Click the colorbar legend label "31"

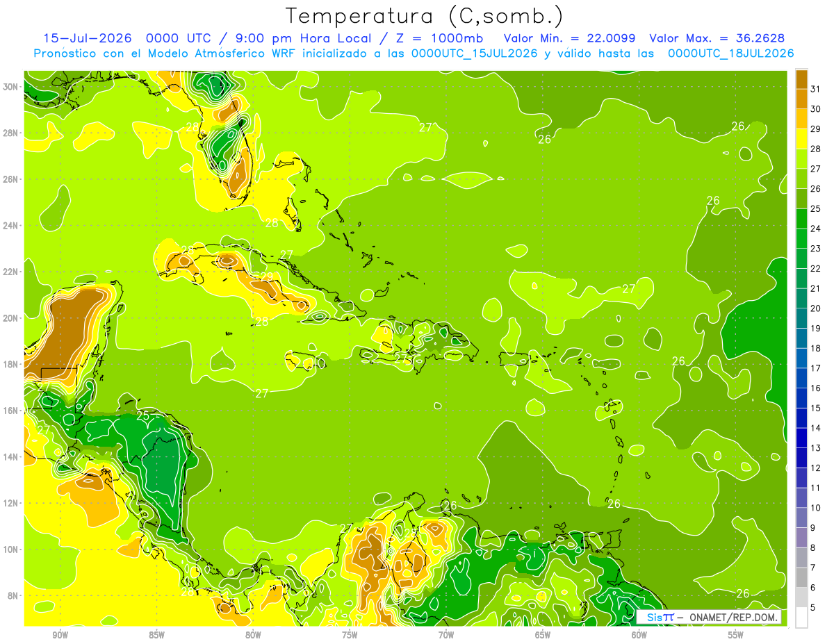pyautogui.click(x=816, y=89)
